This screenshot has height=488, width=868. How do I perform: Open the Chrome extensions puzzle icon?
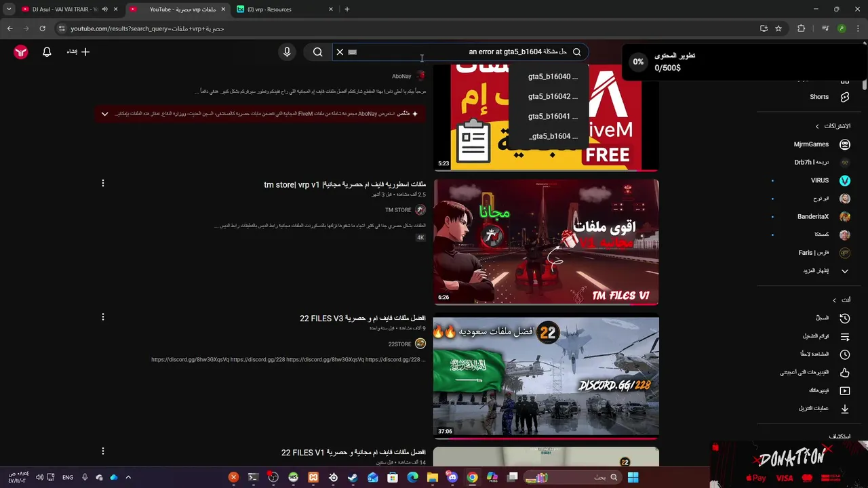(x=802, y=28)
